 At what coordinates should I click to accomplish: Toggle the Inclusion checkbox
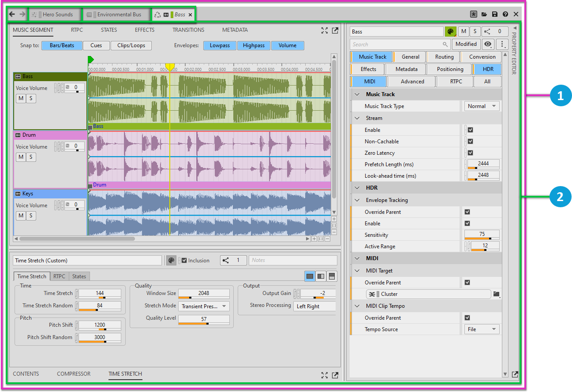(x=184, y=260)
